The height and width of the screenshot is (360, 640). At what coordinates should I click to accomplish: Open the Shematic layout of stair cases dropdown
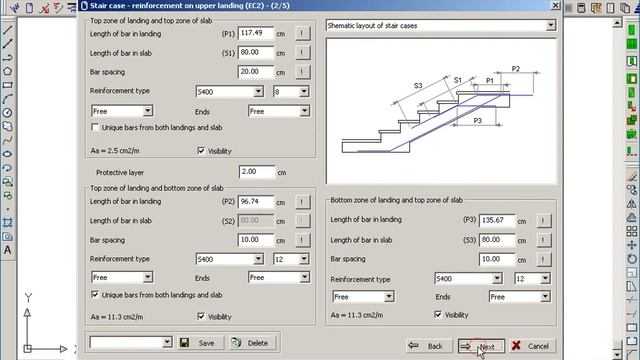551,25
